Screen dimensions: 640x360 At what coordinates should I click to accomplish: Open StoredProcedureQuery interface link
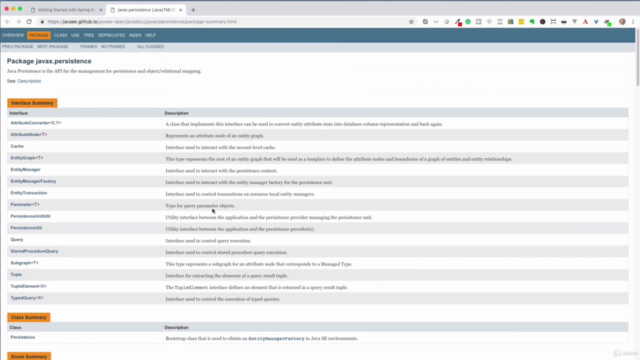click(35, 251)
